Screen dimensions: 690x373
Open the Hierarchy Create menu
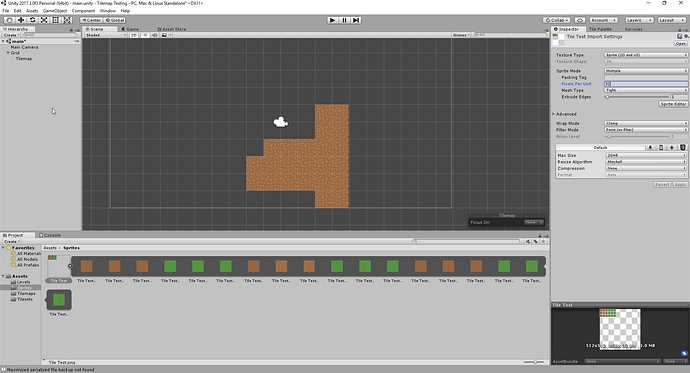click(11, 35)
